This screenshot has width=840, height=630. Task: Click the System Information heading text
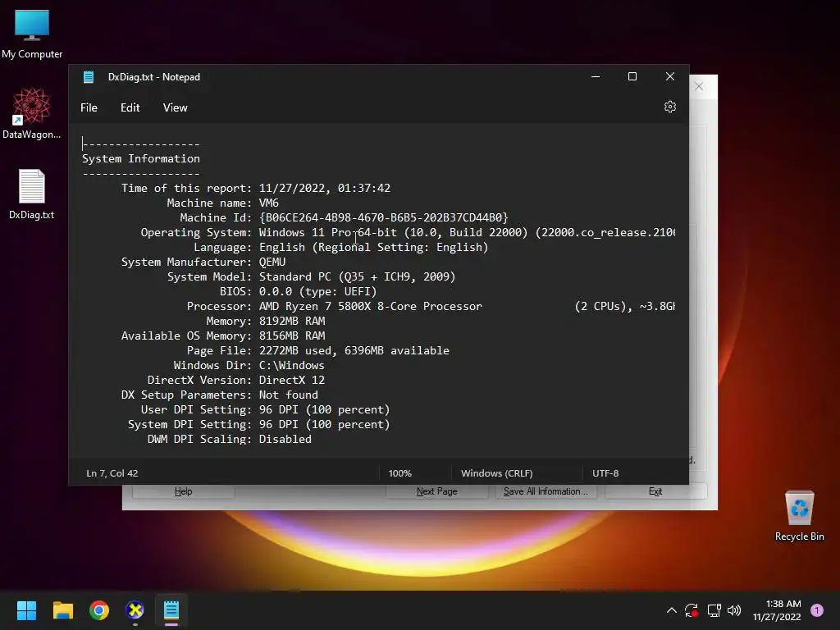click(141, 158)
